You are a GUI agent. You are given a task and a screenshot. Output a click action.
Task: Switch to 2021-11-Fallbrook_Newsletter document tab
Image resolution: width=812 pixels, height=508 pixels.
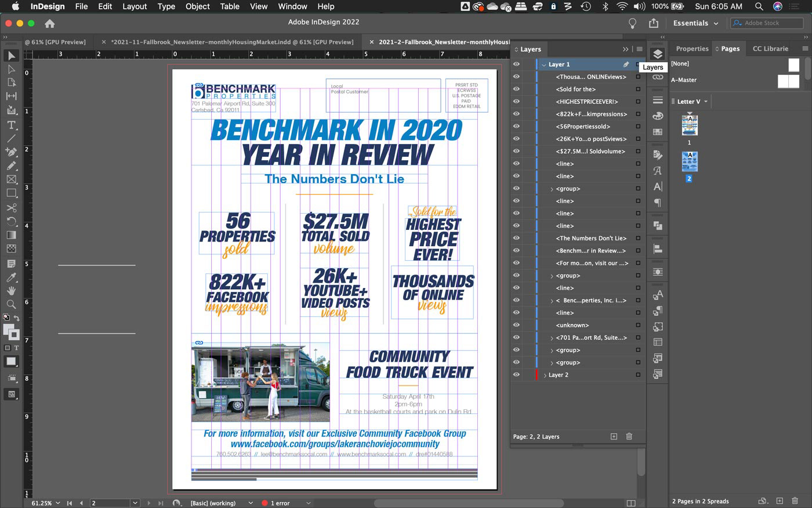(x=232, y=42)
